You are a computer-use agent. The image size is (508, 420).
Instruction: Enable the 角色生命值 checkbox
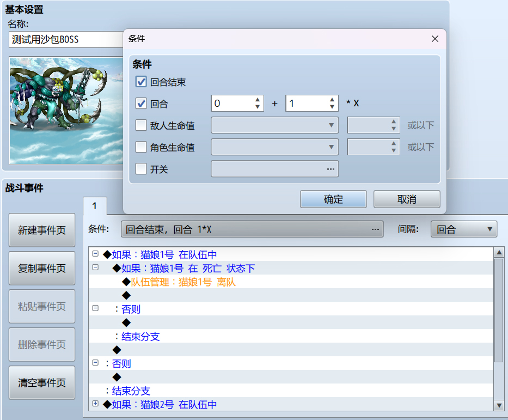(141, 147)
